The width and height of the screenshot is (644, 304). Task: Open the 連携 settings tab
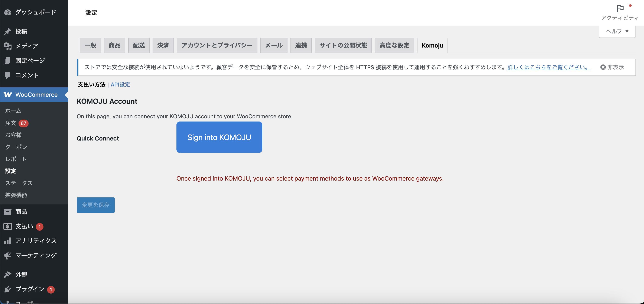pyautogui.click(x=301, y=45)
